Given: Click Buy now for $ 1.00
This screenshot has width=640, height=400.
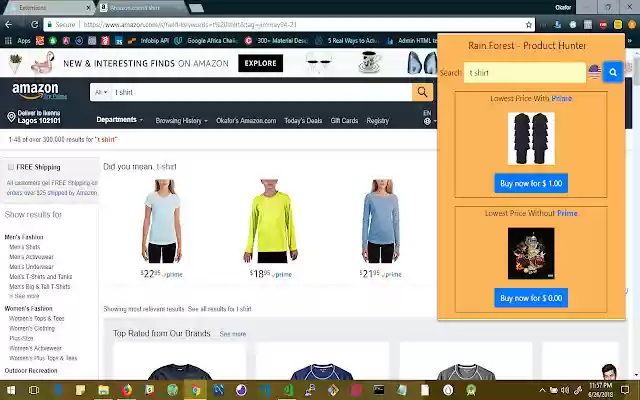Looking at the screenshot, I should 531,183.
